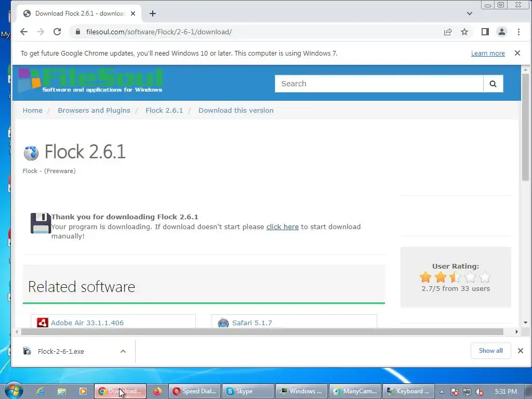Dismiss the Chrome update notice bar
Image resolution: width=532 pixels, height=399 pixels.
pyautogui.click(x=517, y=53)
